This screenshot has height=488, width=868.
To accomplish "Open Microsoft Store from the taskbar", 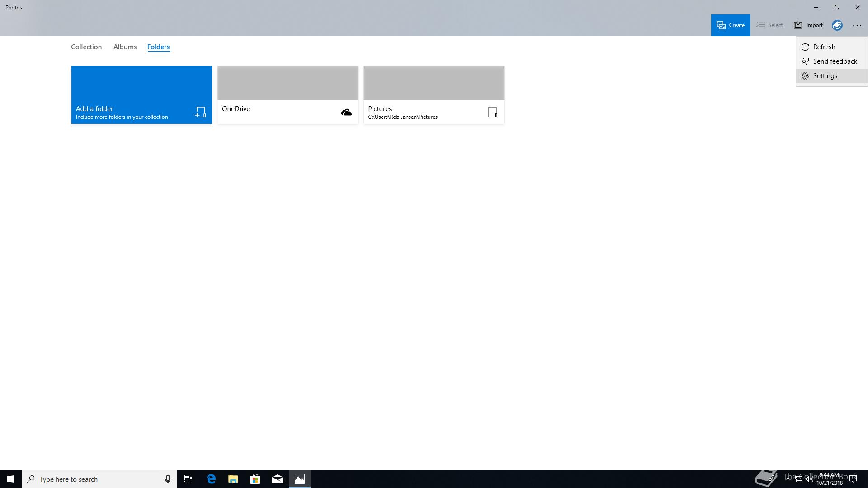I will (255, 479).
